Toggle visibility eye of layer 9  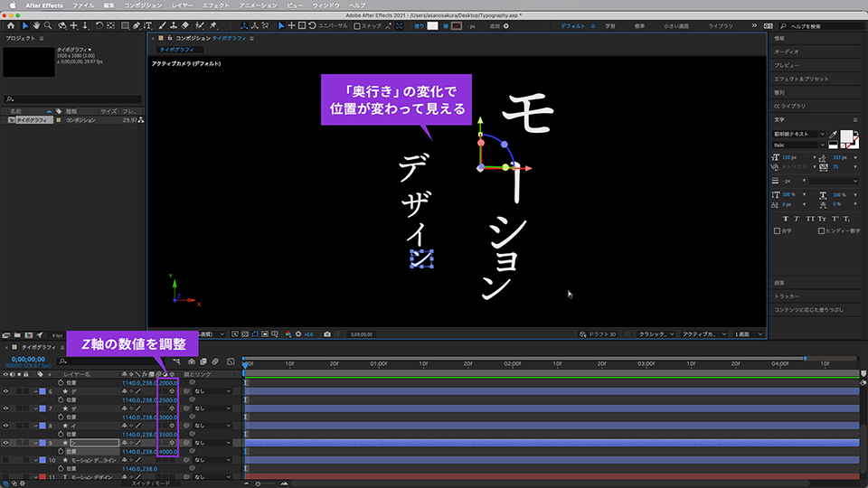[x=5, y=443]
